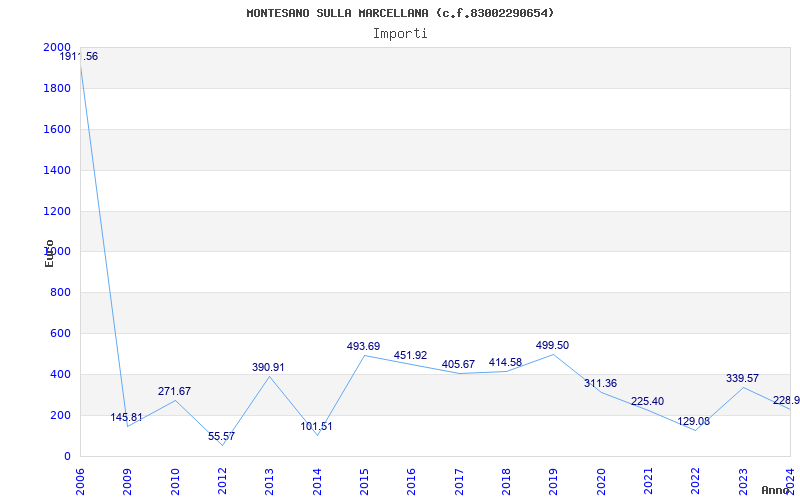Image resolution: width=800 pixels, height=500 pixels.
Task: Click the year 2018 axis label
Action: coord(506,482)
